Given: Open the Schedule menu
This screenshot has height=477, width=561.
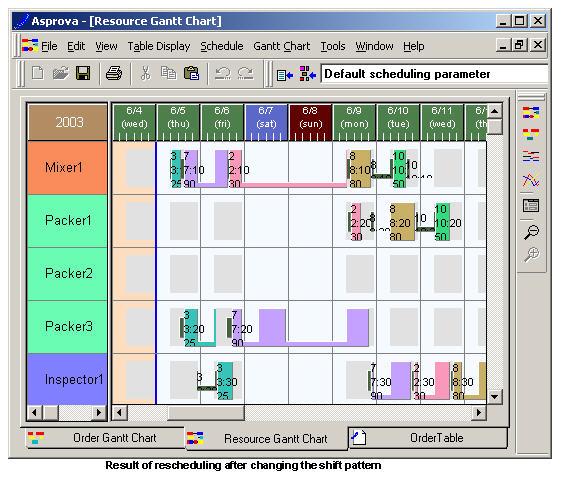Looking at the screenshot, I should pos(221,46).
